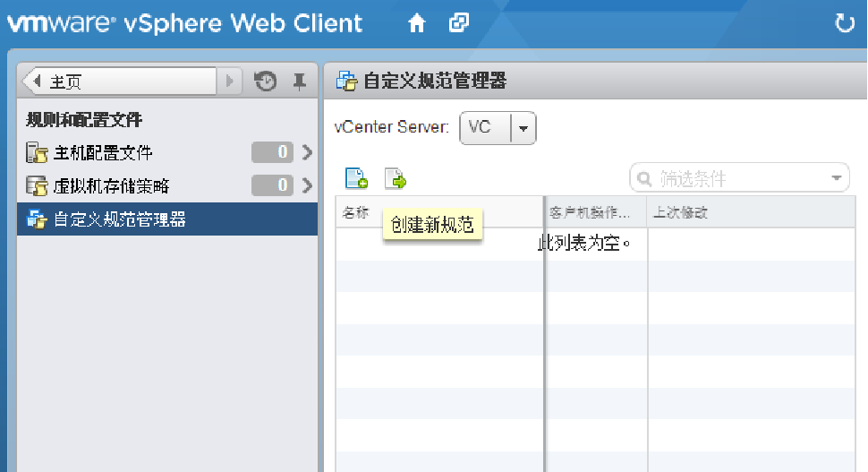Open the recent history clock icon
The image size is (868, 472).
coord(265,82)
